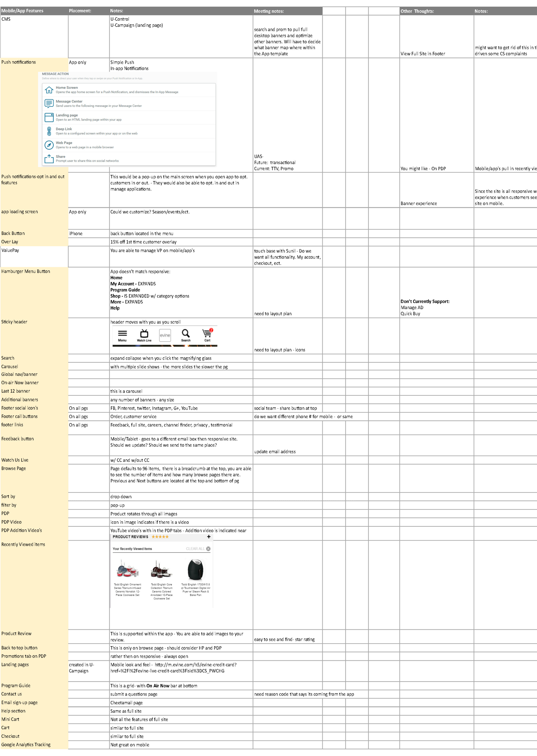Click the evine logo in the sticky header
Screen dimensions: 537x756
[165, 335]
